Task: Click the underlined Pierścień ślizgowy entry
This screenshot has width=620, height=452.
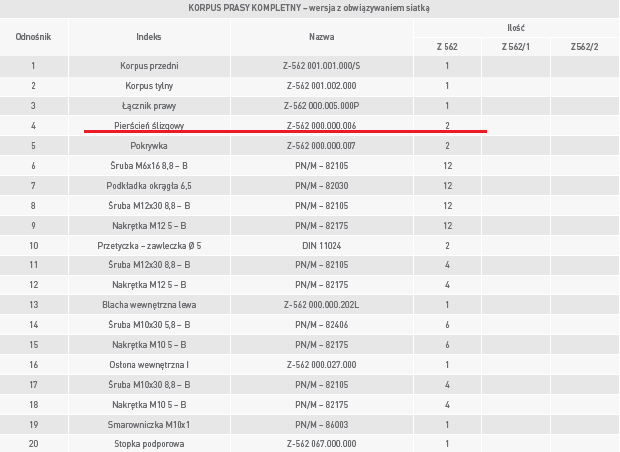Action: [x=149, y=126]
